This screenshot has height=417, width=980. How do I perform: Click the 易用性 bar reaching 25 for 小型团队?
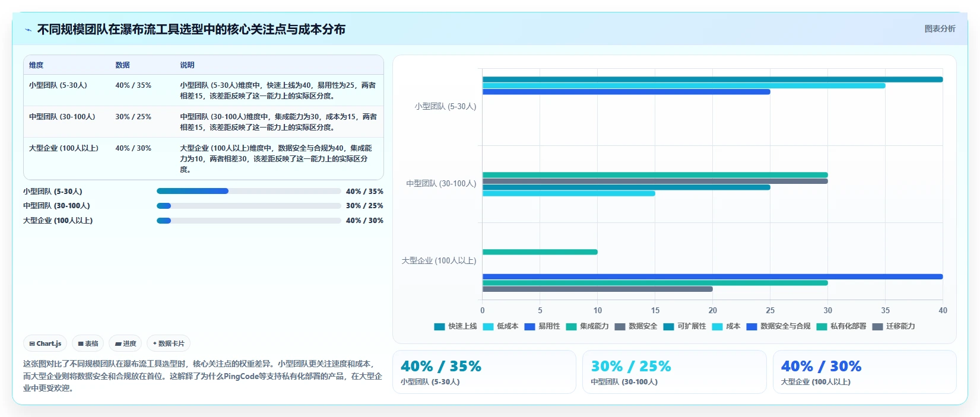(626, 92)
